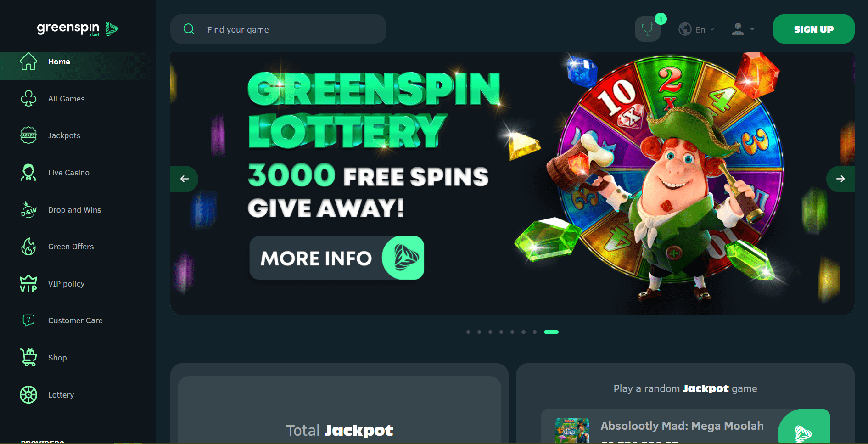Click the Jackpots sidebar icon
Viewport: 868px width, 444px height.
click(x=28, y=135)
